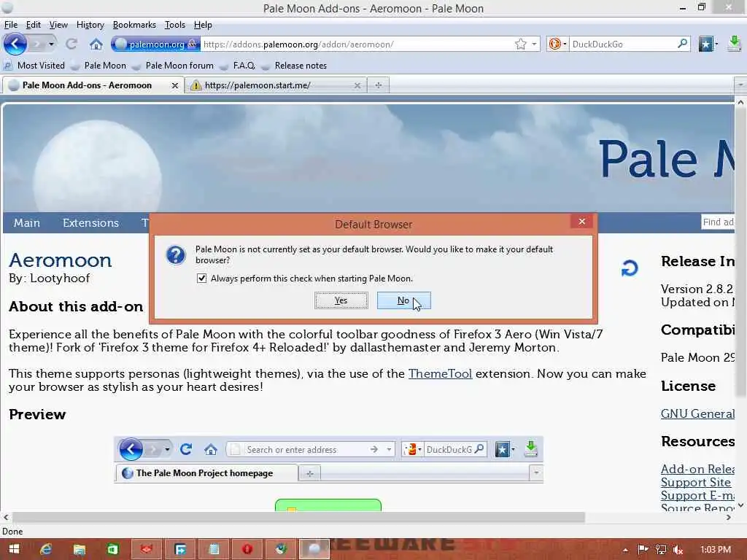747x560 pixels.
Task: Open the bookmarks menu star button
Action: pos(708,44)
